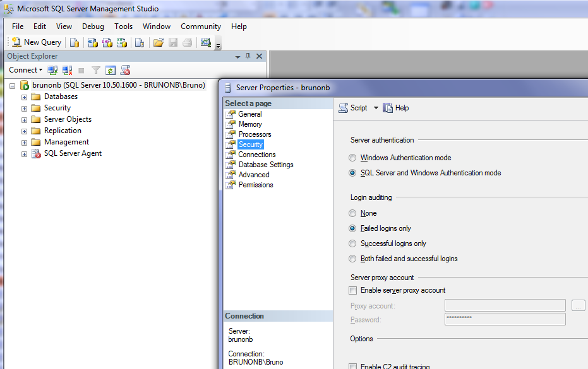Select Successful logins only auditing
The width and height of the screenshot is (588, 369).
coord(352,243)
